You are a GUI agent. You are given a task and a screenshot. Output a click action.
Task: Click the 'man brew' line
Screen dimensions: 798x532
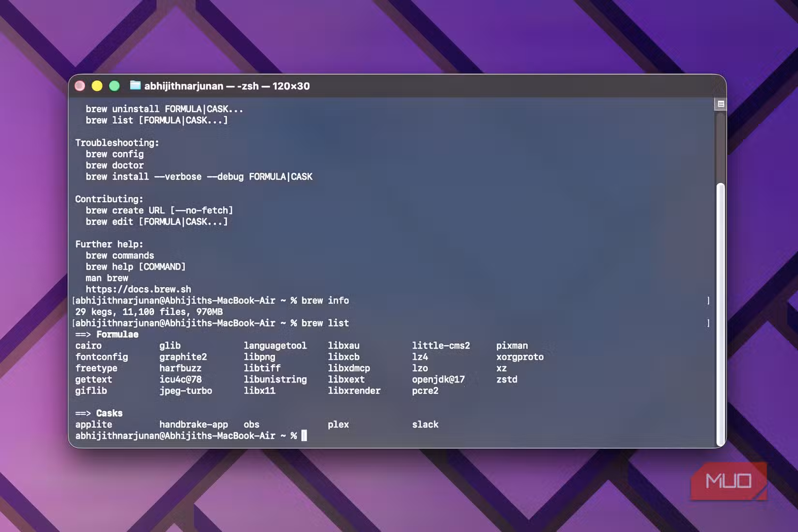pyautogui.click(x=107, y=278)
